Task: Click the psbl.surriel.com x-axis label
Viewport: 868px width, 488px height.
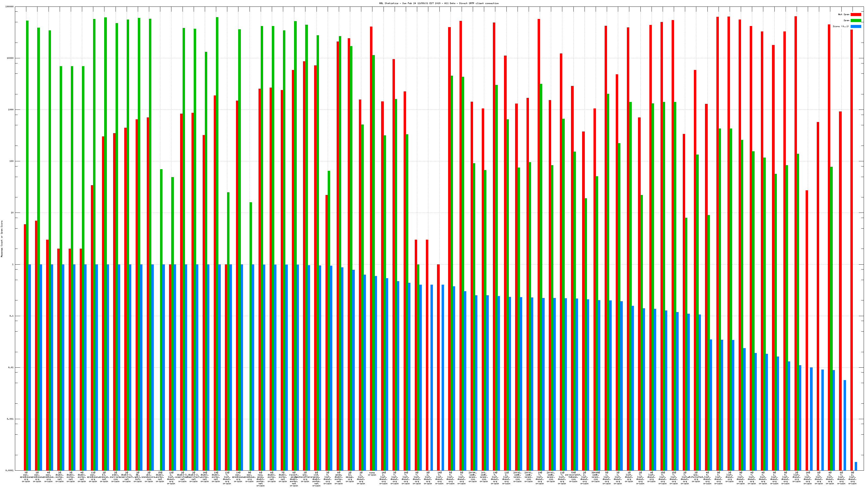Action: (115, 477)
